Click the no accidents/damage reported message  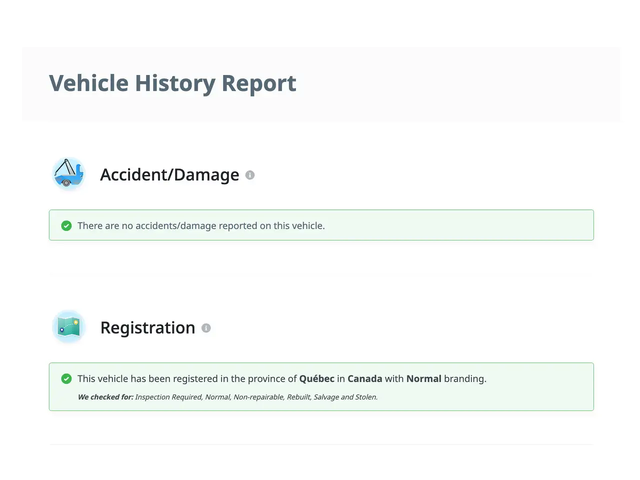(201, 226)
